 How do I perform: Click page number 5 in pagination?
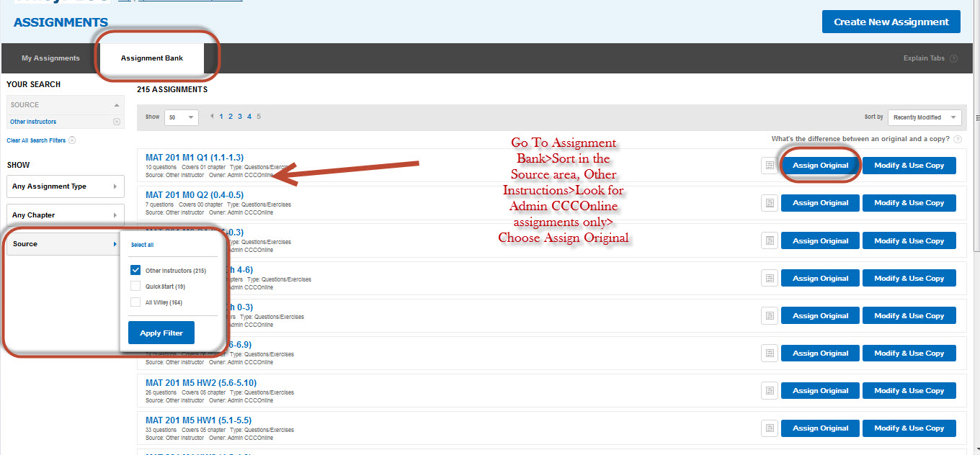point(259,116)
